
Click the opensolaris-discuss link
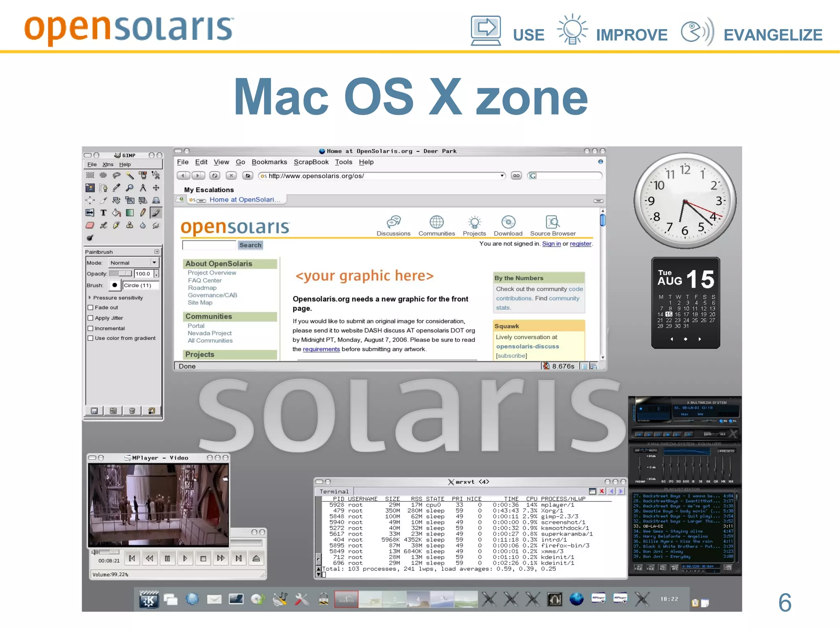(x=527, y=346)
